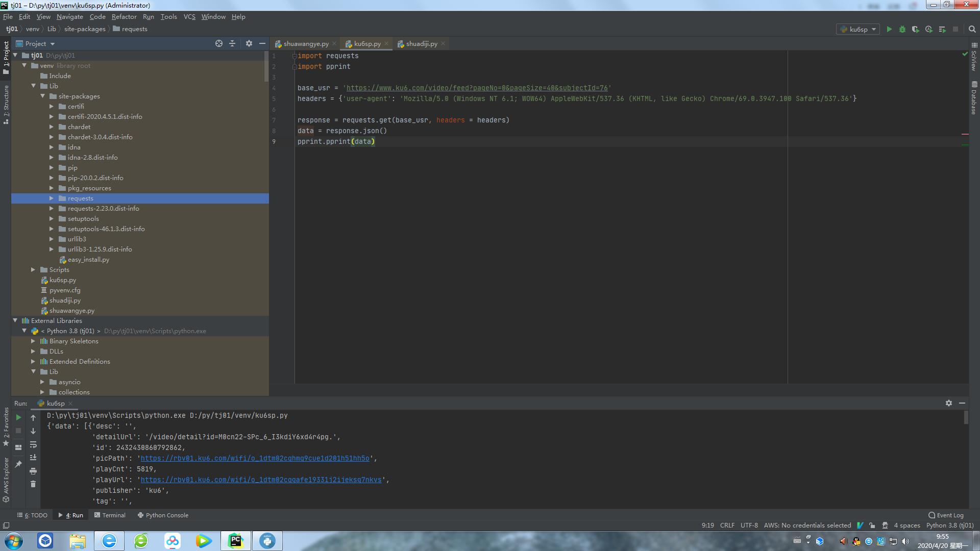Image resolution: width=980 pixels, height=551 pixels.
Task: Open the File menu
Action: (x=8, y=17)
